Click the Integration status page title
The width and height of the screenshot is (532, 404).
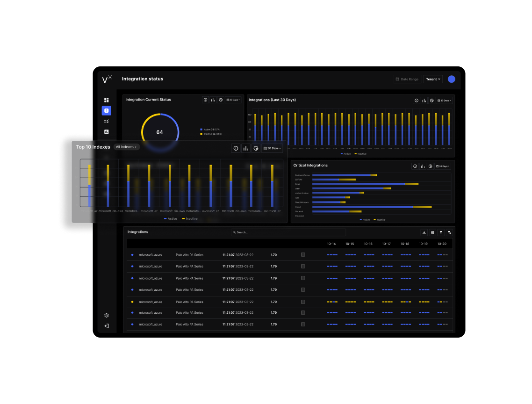[x=143, y=79]
